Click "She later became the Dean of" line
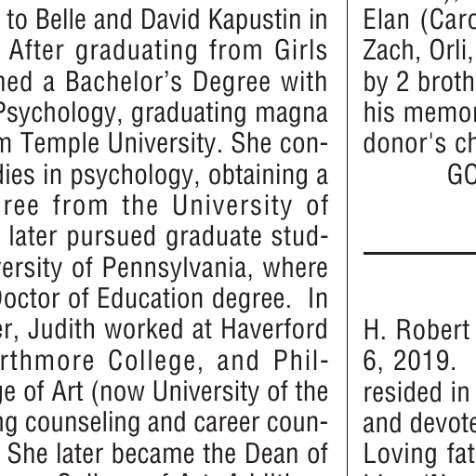This screenshot has height=476, width=476. click(167, 454)
